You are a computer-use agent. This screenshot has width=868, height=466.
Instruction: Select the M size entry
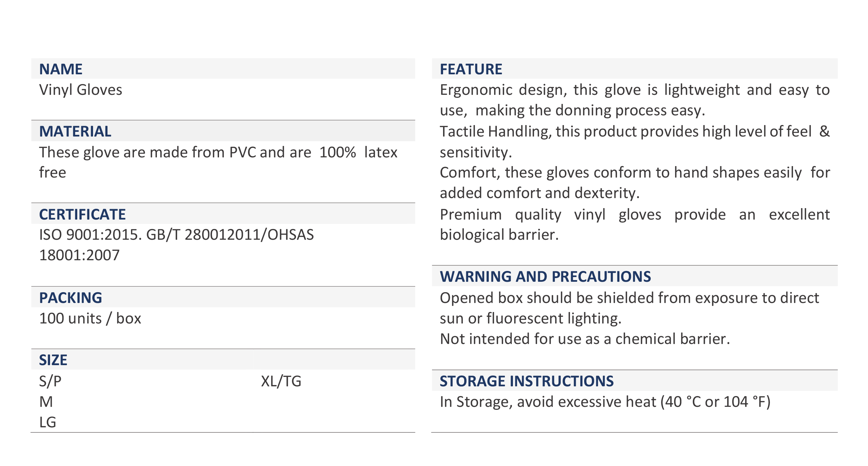[x=46, y=401]
